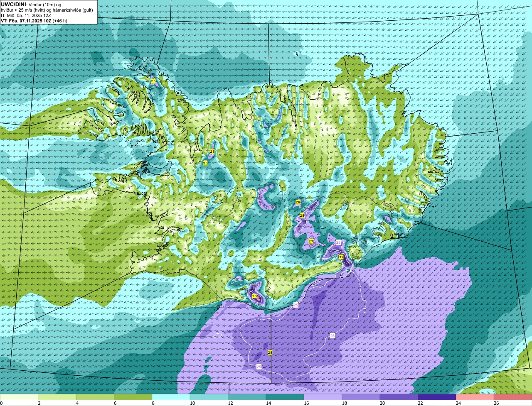Viewport: 532px width, 406px height.
Task: Select the 22–24 m/s dark indigo legend segment
Action: coord(437,397)
